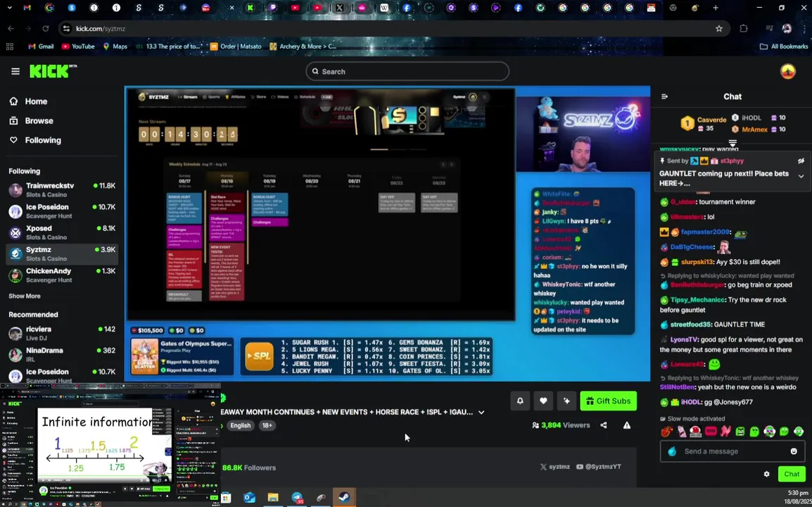Open the Syztmz channel entry
Screen dimensions: 812x507
click(x=62, y=254)
